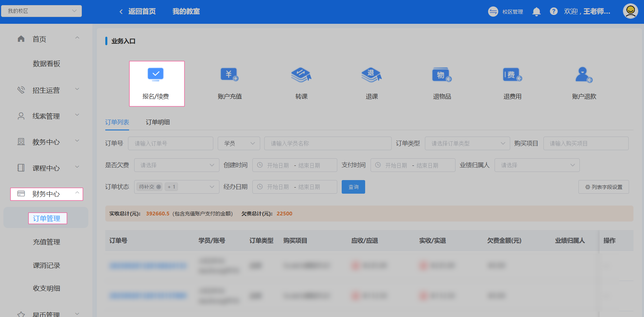Click the 订单号 input field
644x317 pixels.
pos(171,143)
